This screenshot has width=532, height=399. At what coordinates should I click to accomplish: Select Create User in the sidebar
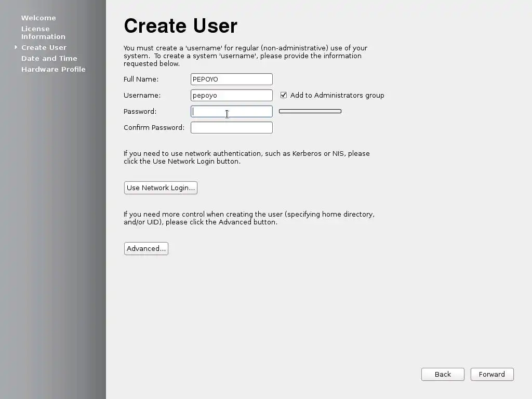pyautogui.click(x=44, y=47)
